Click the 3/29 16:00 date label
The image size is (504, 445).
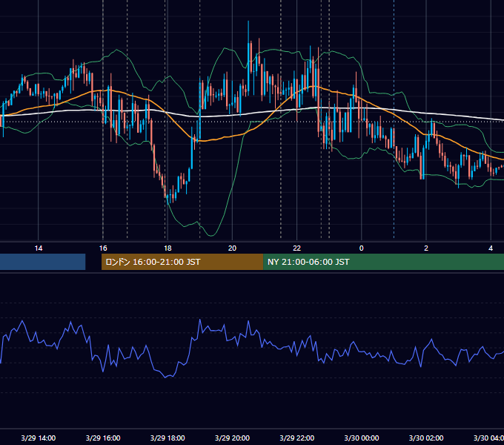pos(103,438)
